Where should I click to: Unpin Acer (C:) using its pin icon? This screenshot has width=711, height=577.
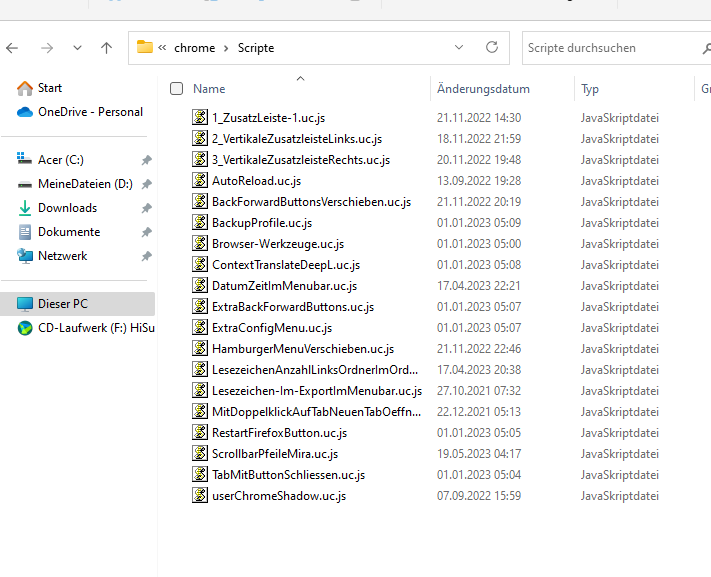coord(146,160)
